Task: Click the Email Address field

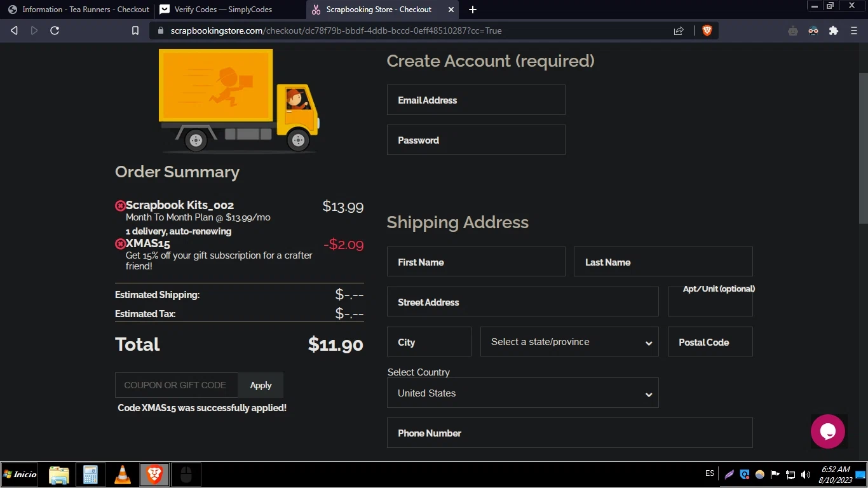Action: pos(476,100)
